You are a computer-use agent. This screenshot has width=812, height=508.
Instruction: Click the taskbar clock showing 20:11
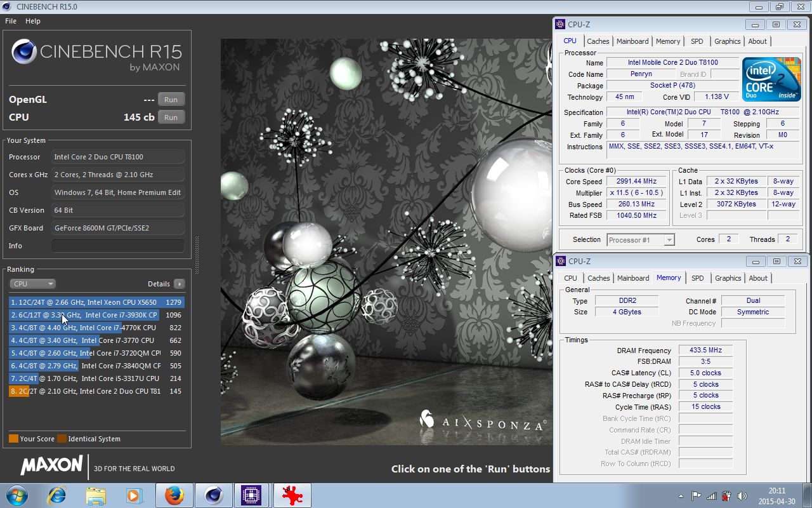coord(776,491)
